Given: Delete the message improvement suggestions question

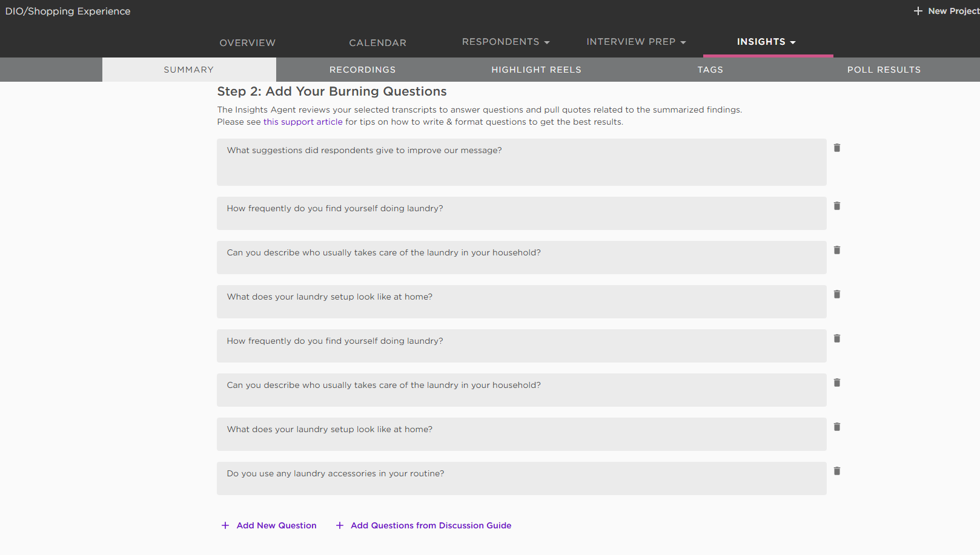Looking at the screenshot, I should tap(837, 148).
